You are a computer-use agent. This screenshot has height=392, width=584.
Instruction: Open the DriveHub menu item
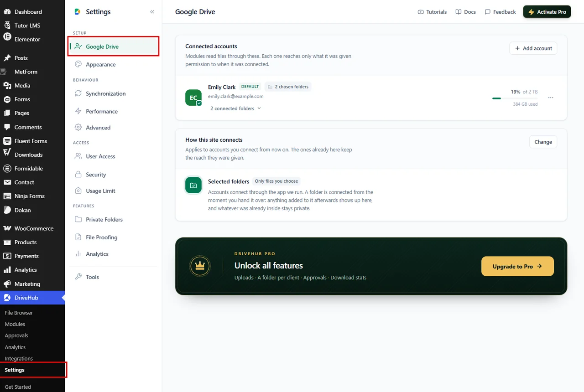32,298
